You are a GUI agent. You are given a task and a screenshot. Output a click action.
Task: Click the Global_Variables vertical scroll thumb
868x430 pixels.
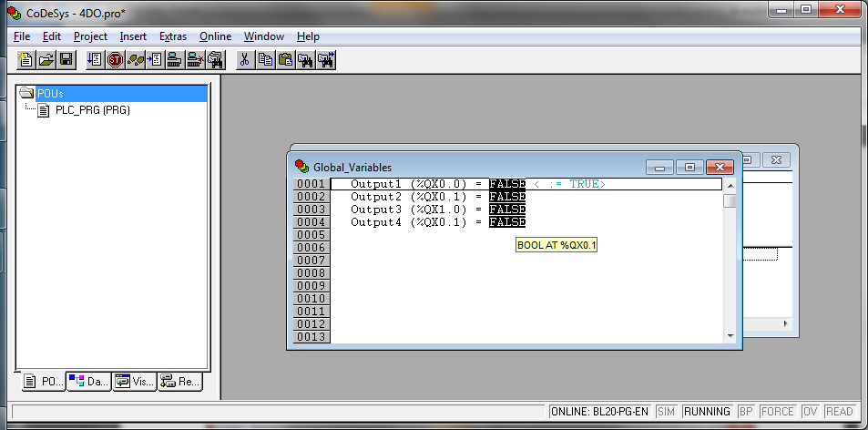(x=730, y=200)
